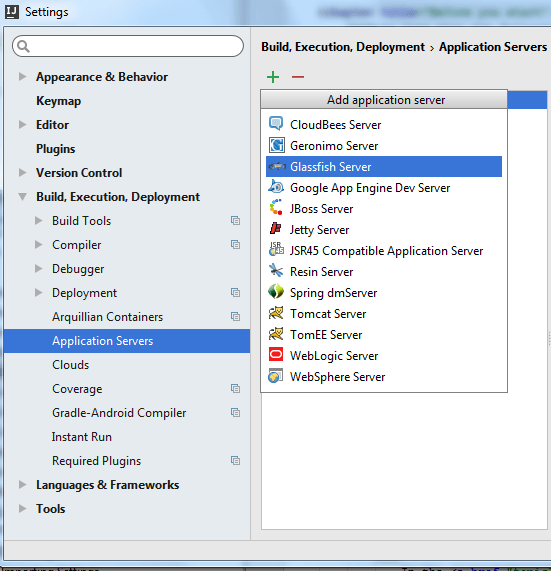
Task: Click the JBoss Server icon
Action: (x=276, y=208)
